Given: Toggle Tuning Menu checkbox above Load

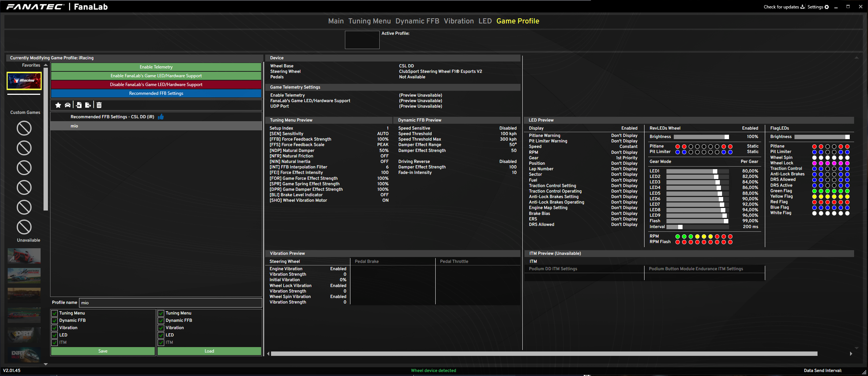Looking at the screenshot, I should pos(161,313).
